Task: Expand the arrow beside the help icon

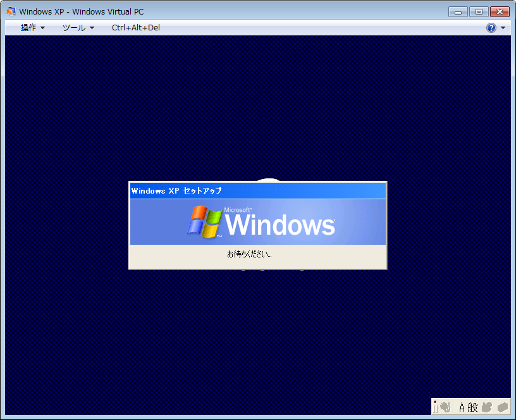Action: click(503, 28)
